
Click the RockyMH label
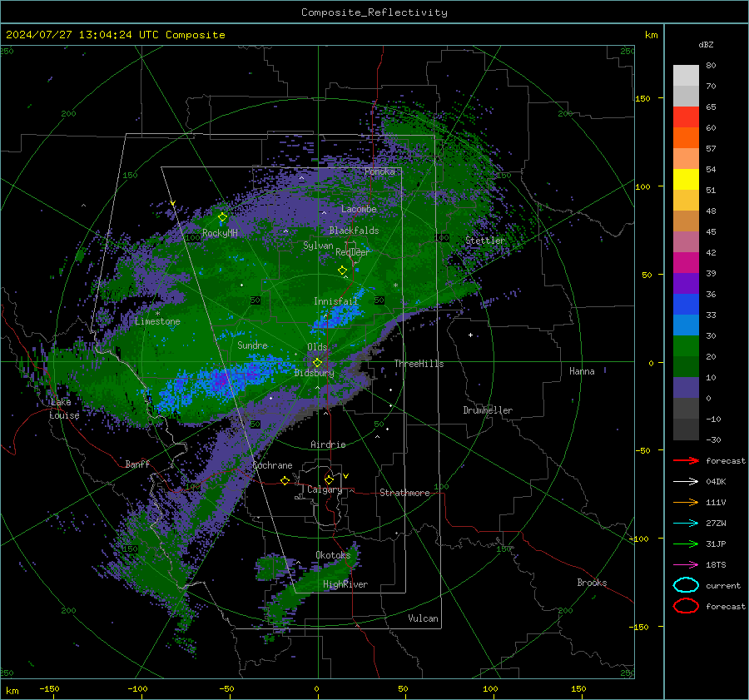pyautogui.click(x=220, y=233)
